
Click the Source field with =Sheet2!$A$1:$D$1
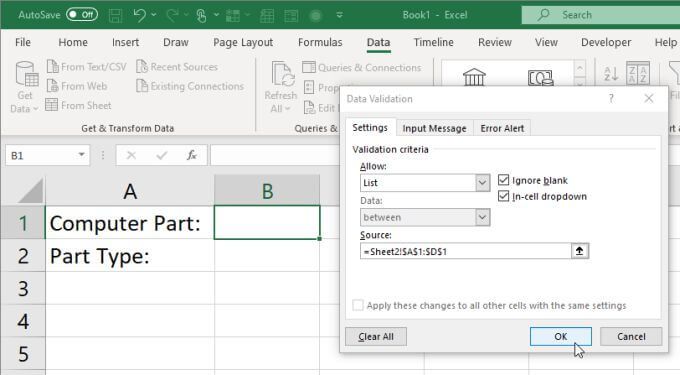point(465,251)
